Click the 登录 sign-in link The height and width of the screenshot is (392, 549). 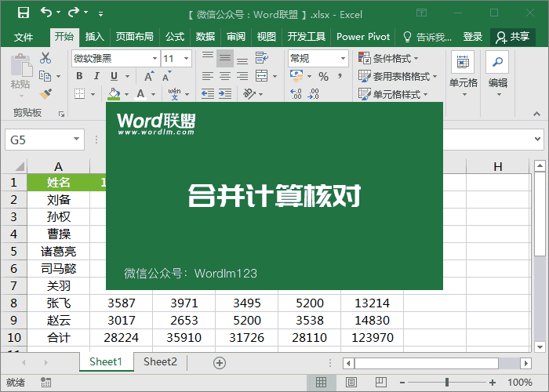[473, 36]
